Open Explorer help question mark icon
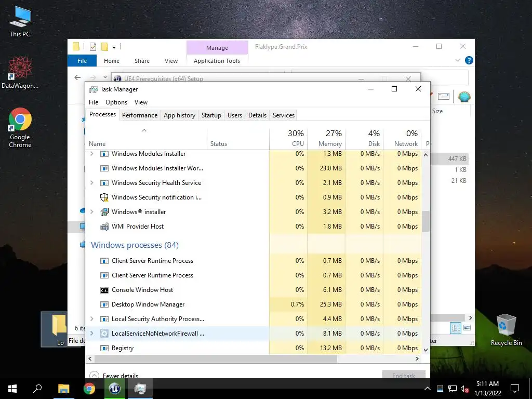Viewport: 532px width, 399px height. tap(469, 60)
